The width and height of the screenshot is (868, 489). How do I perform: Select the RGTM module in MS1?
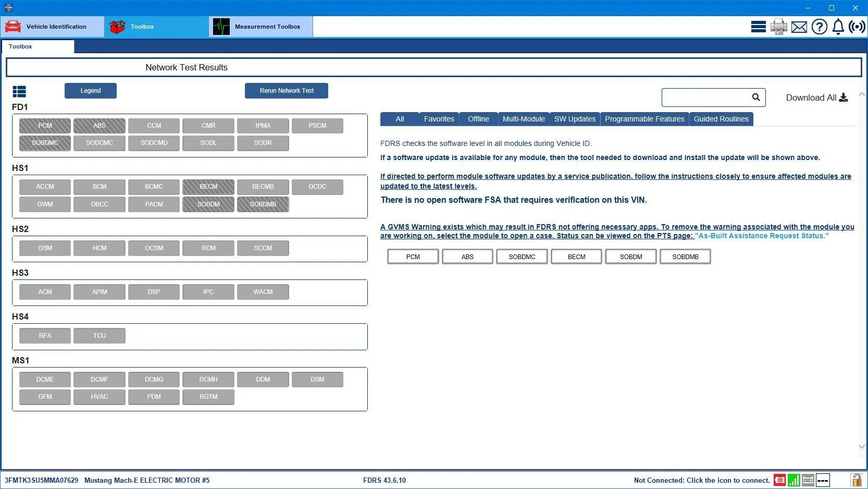click(x=208, y=397)
